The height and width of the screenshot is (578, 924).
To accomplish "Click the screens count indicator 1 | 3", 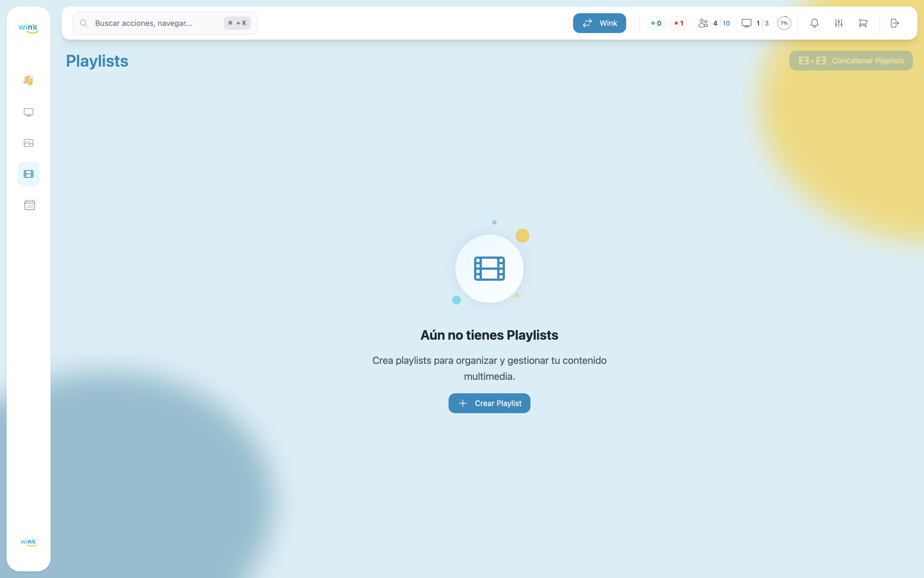I will (x=755, y=23).
